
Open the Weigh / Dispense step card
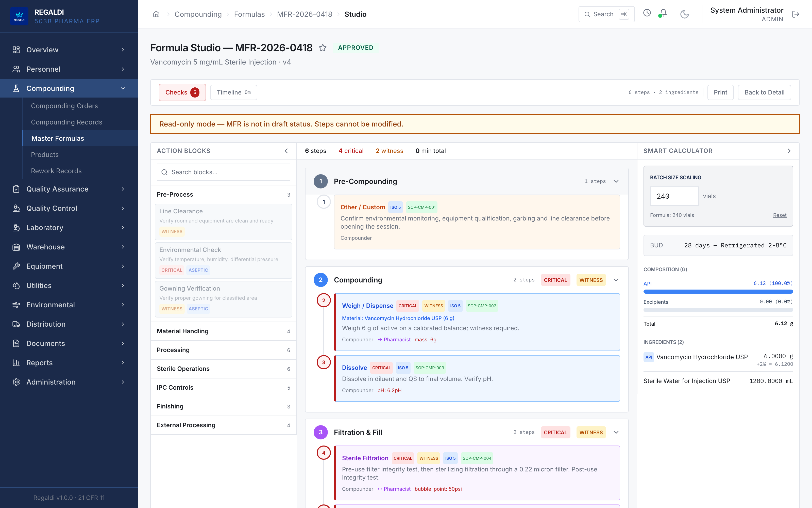pos(477,322)
